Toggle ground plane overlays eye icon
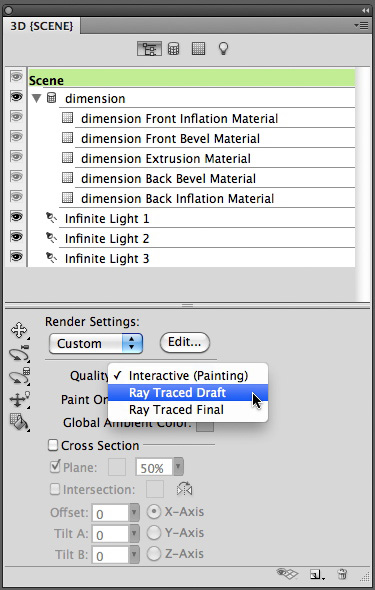Screen dimensions: 375x590 pos(287,574)
